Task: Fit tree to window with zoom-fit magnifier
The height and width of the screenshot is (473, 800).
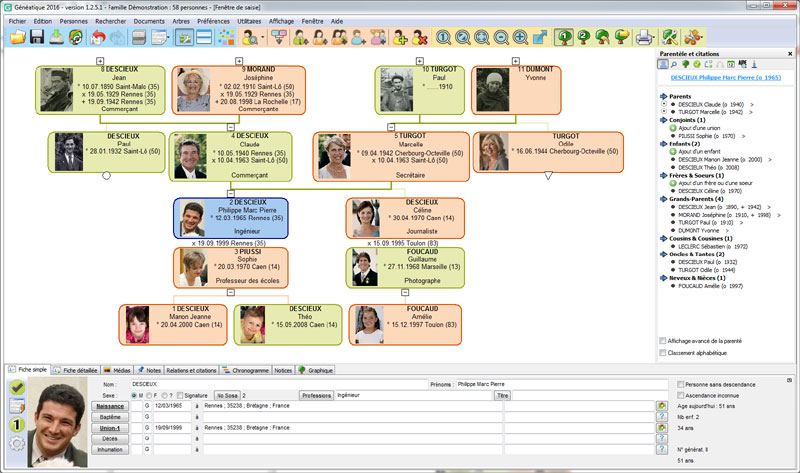Action: click(x=482, y=37)
